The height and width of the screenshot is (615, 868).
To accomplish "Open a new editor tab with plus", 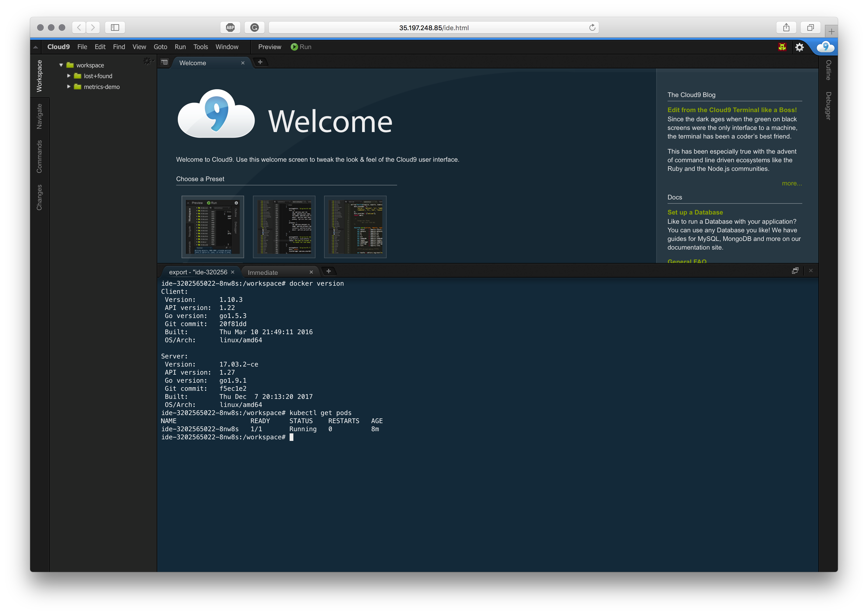I will click(260, 62).
